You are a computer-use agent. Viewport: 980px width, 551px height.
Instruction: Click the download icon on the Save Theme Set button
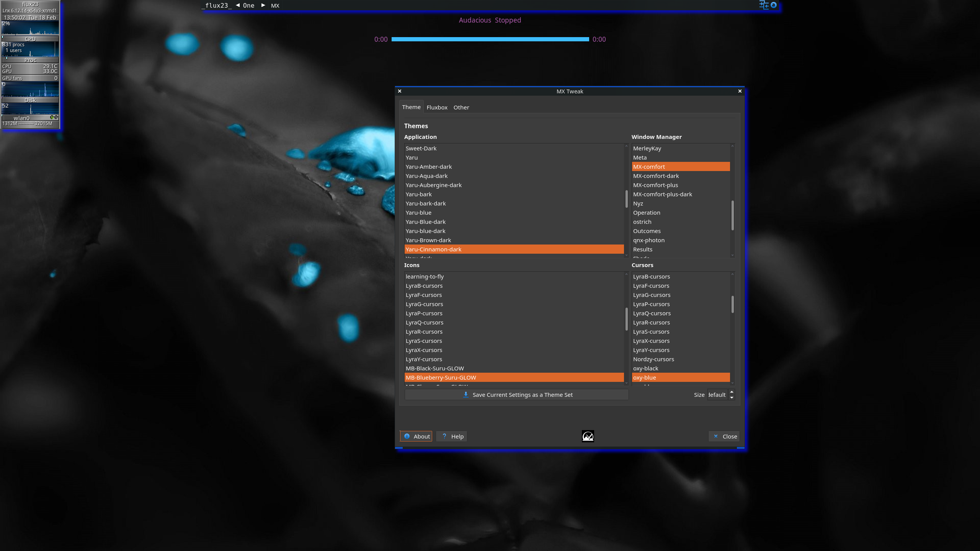click(465, 395)
